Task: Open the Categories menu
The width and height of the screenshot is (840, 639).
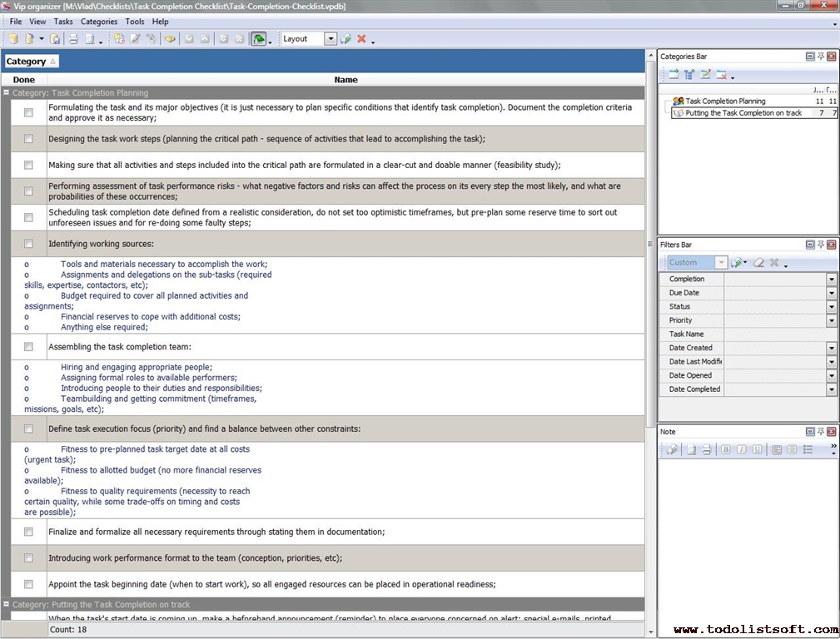Action: 98,22
